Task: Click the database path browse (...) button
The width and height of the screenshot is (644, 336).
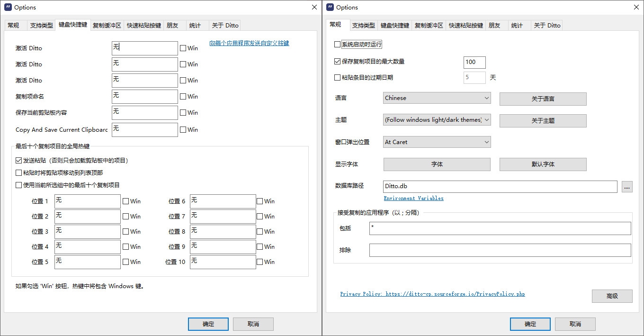Action: [627, 187]
